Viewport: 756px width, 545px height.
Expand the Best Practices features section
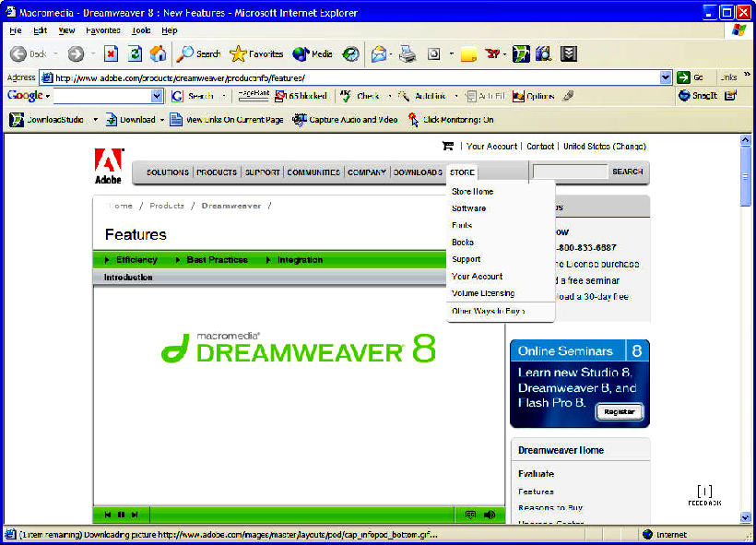tap(212, 260)
